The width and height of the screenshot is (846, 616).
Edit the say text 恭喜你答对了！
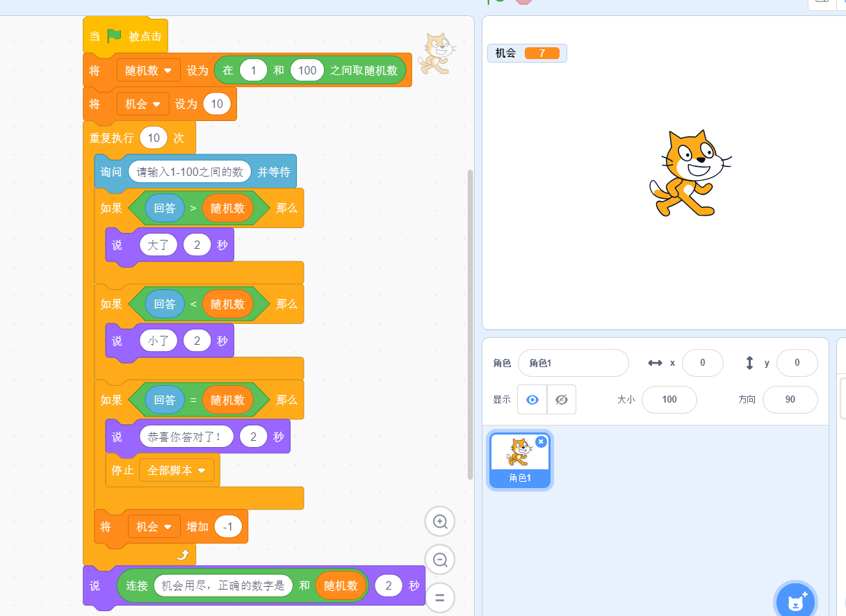pos(186,437)
